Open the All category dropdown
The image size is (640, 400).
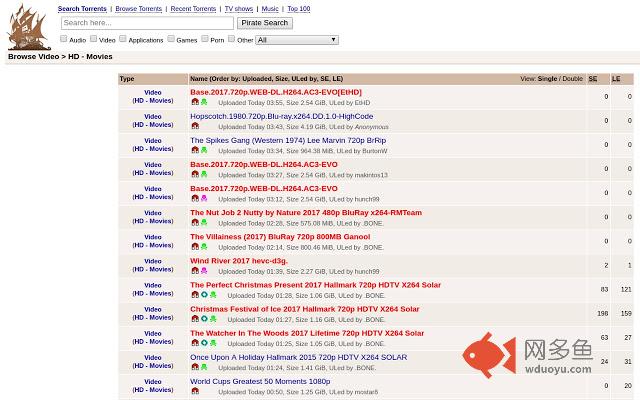pyautogui.click(x=297, y=40)
